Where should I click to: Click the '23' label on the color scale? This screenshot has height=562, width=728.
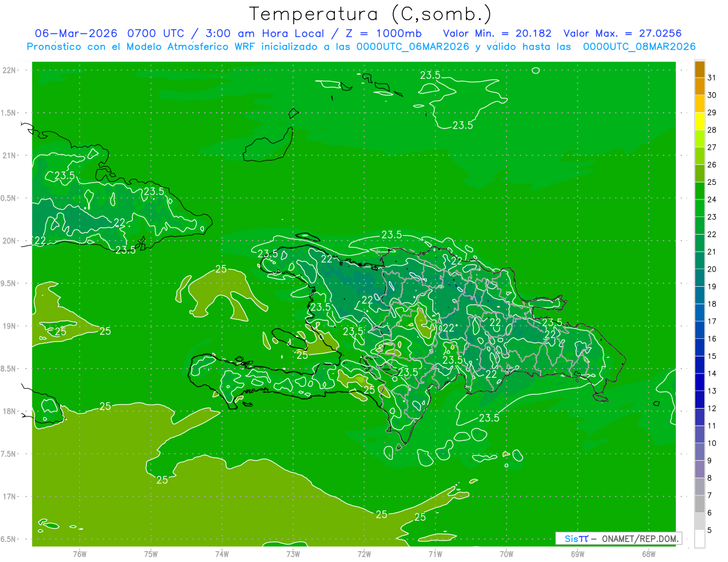click(x=712, y=217)
